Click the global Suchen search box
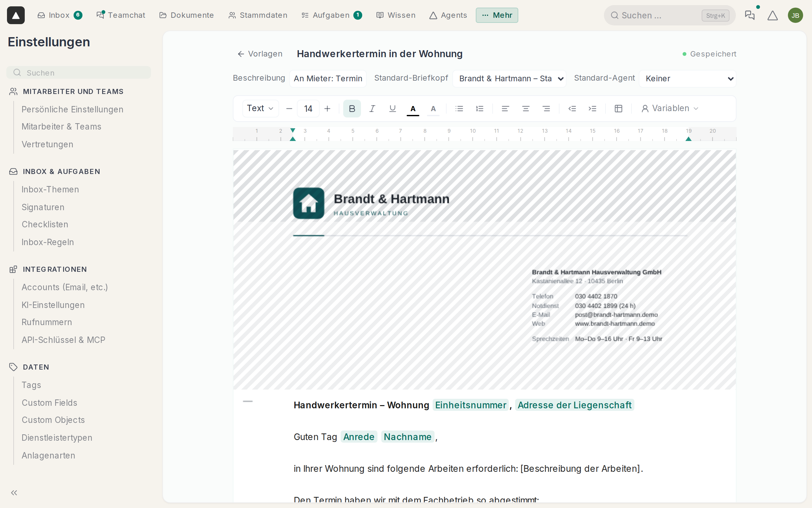The image size is (812, 508). (669, 15)
